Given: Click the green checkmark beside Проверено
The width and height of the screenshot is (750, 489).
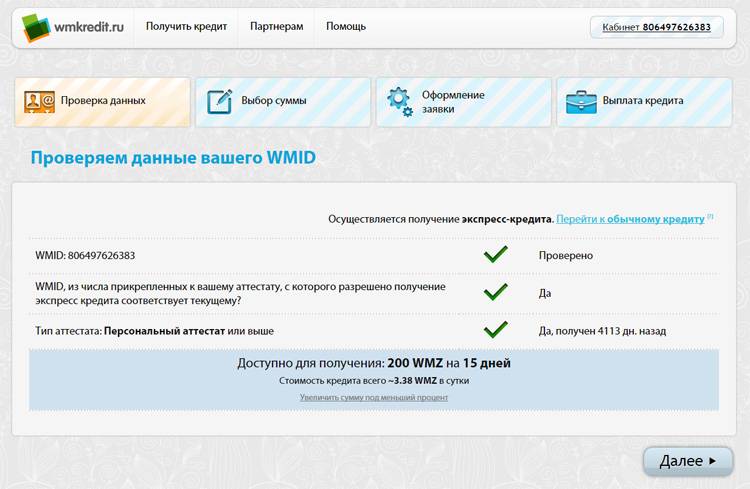Looking at the screenshot, I should (x=496, y=254).
